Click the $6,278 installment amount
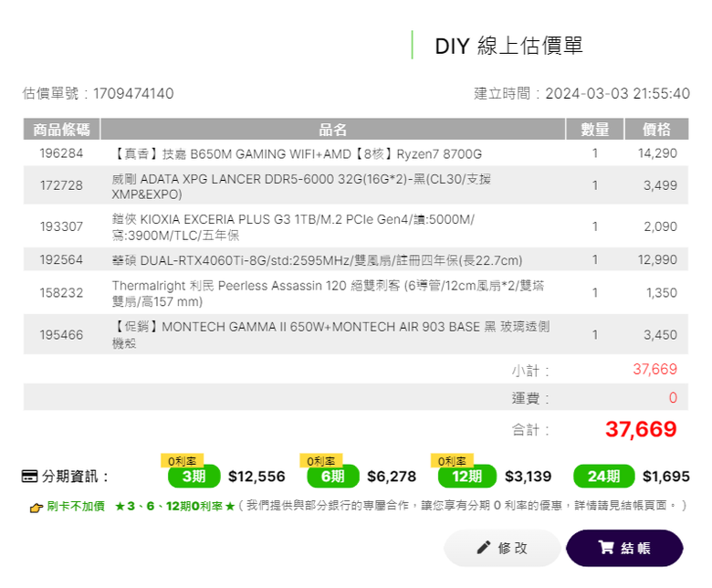 (392, 477)
